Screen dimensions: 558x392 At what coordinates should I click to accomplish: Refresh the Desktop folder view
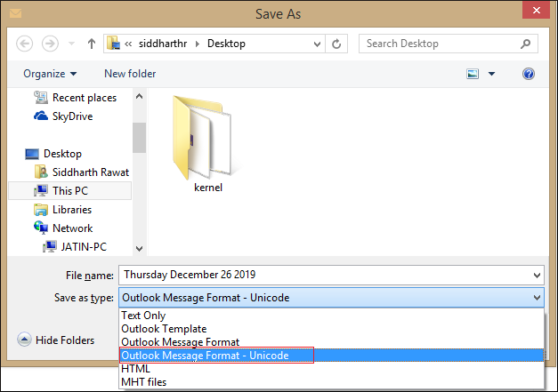coord(336,44)
